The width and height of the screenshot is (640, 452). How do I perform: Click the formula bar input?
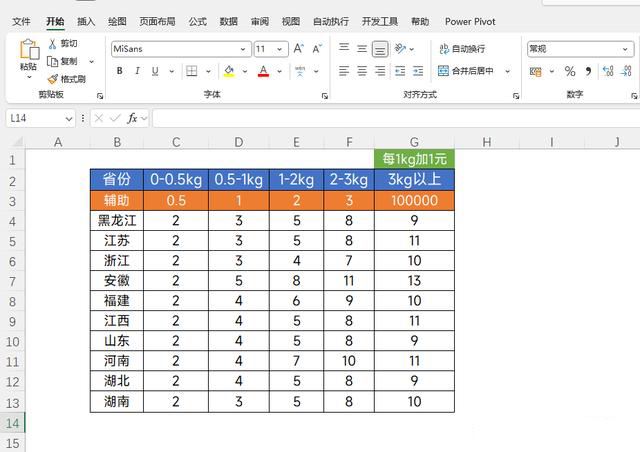point(396,118)
